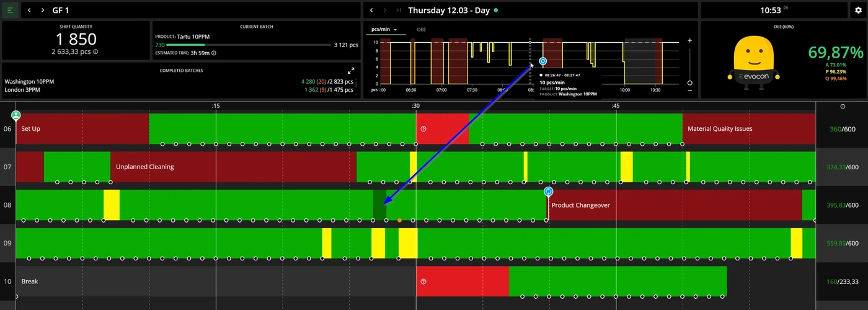Image resolution: width=868 pixels, height=310 pixels.
Task: Select the Product Changeover stop block
Action: point(674,205)
